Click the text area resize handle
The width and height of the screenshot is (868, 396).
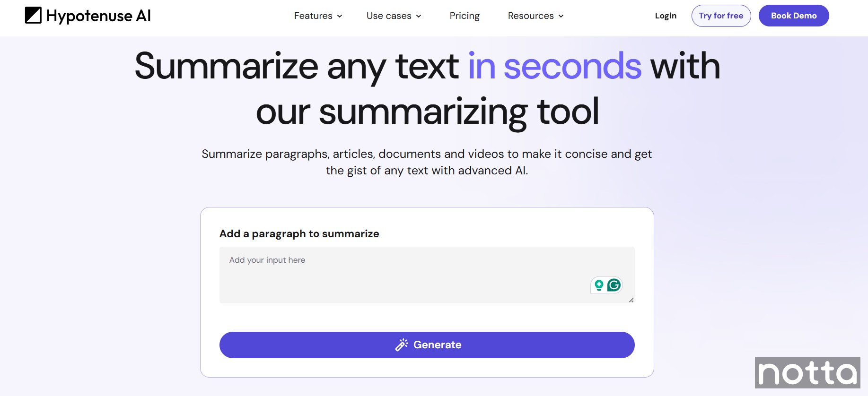click(631, 300)
